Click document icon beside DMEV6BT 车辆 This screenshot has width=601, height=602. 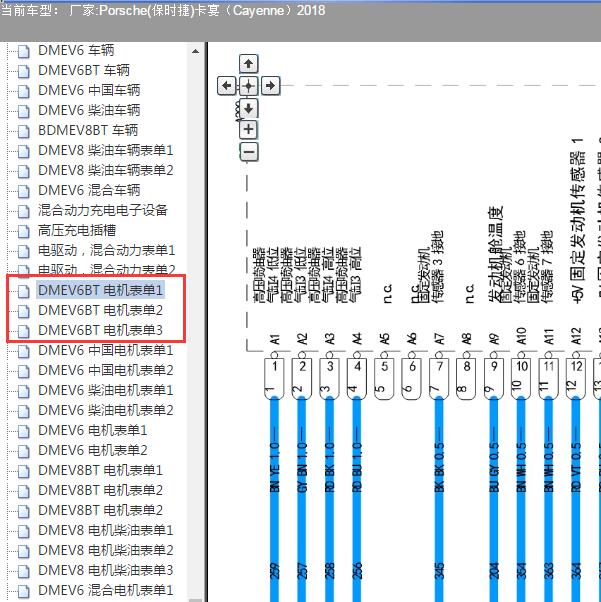coord(24,71)
